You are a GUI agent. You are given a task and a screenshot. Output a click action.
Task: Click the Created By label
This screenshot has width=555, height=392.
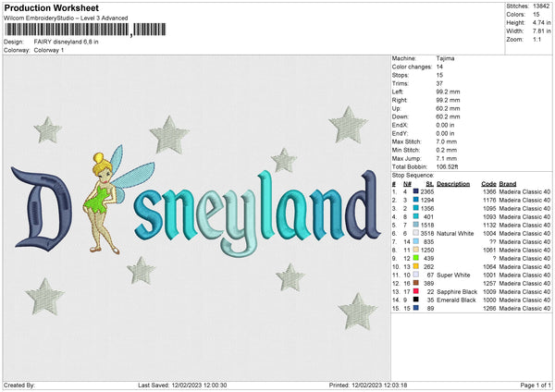tap(19, 385)
